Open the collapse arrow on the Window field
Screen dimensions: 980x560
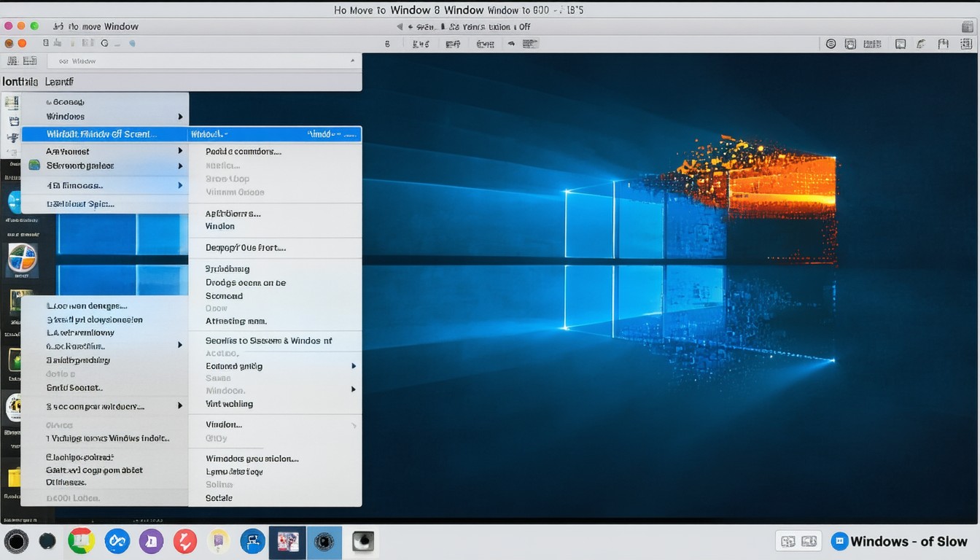(x=352, y=61)
